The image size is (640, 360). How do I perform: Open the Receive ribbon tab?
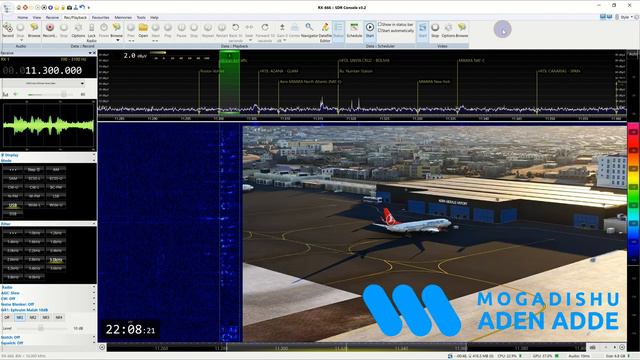tap(52, 18)
